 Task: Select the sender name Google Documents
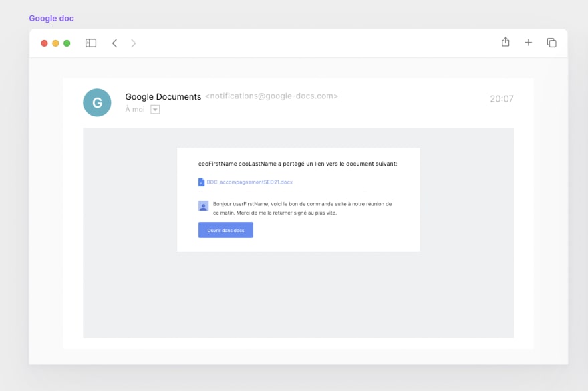pos(163,96)
